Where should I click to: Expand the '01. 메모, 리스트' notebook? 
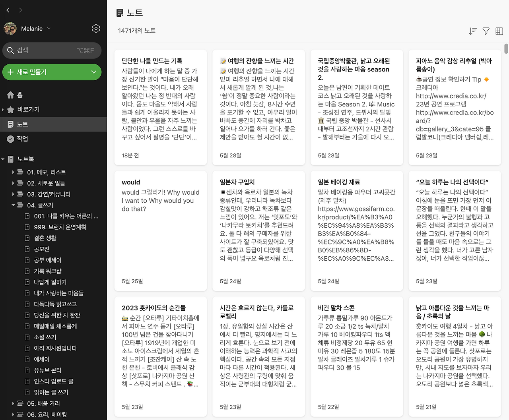click(x=12, y=172)
